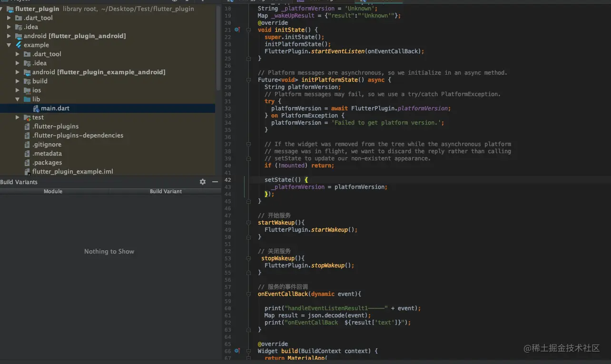This screenshot has height=364, width=611.
Task: Collapse the example folder
Action: (x=9, y=45)
